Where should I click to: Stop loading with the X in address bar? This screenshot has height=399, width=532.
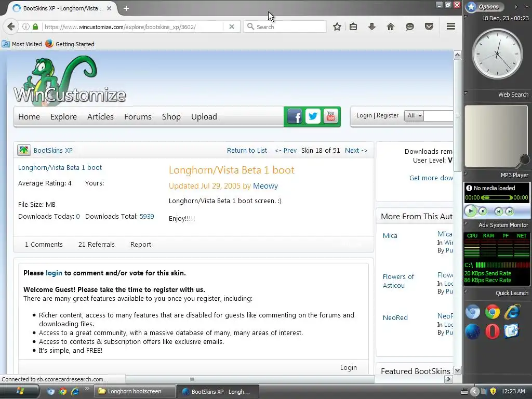(x=231, y=26)
